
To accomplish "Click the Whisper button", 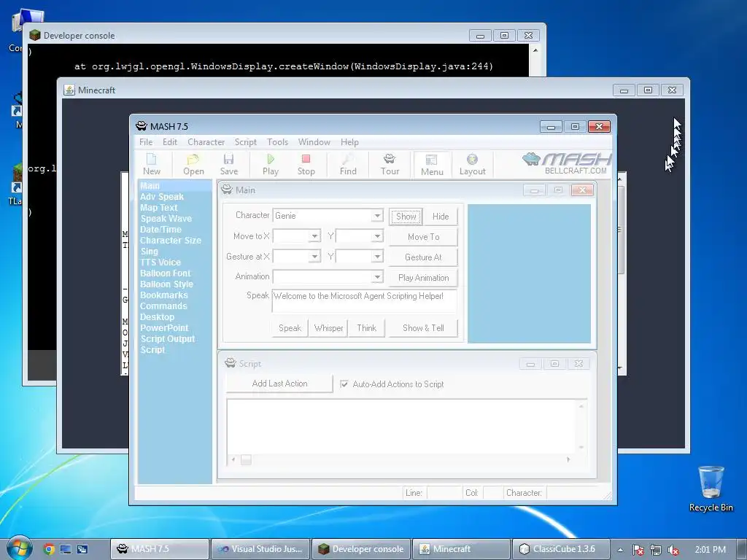I will coord(328,327).
